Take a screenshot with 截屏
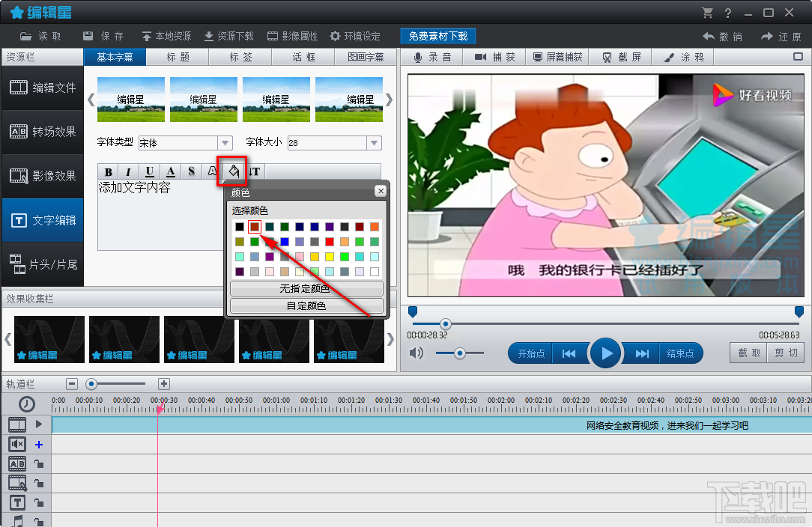812x527 pixels. coord(621,57)
